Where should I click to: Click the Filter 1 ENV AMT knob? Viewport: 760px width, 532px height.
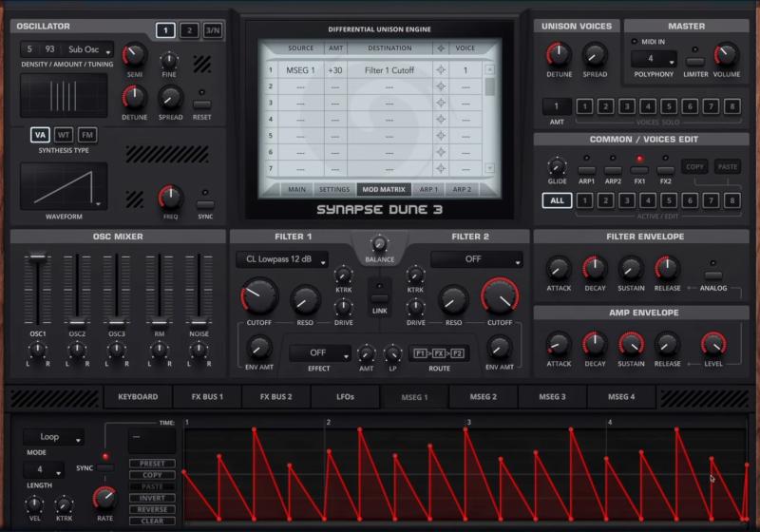click(259, 348)
